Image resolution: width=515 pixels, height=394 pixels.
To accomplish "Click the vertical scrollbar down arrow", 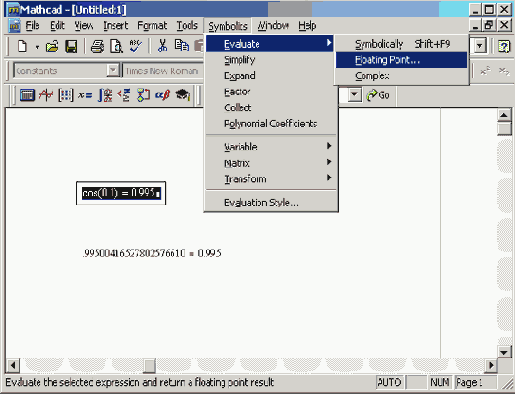I will click(x=504, y=352).
